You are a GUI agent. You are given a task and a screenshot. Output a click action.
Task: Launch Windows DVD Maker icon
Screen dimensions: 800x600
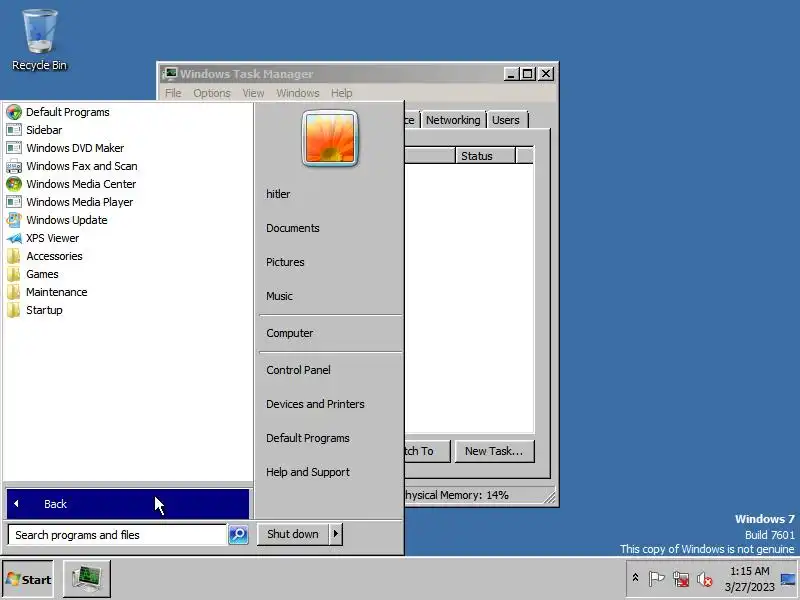14,148
